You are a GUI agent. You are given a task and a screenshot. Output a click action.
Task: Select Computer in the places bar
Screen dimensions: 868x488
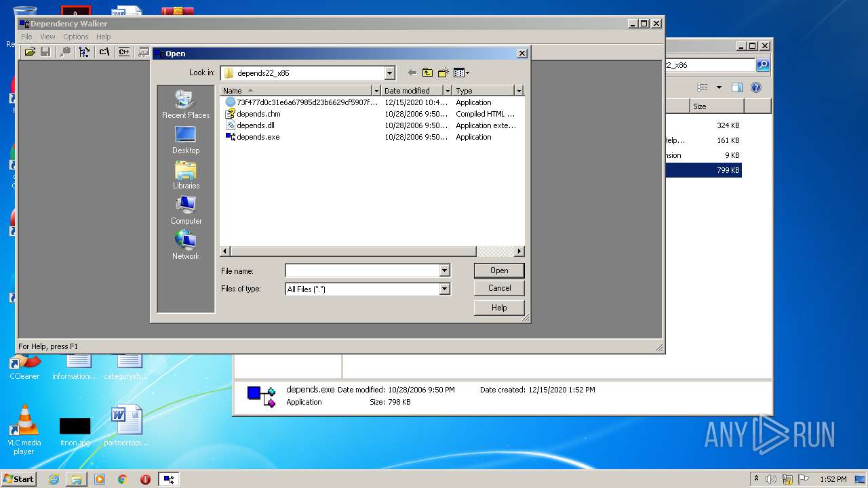pyautogui.click(x=186, y=210)
